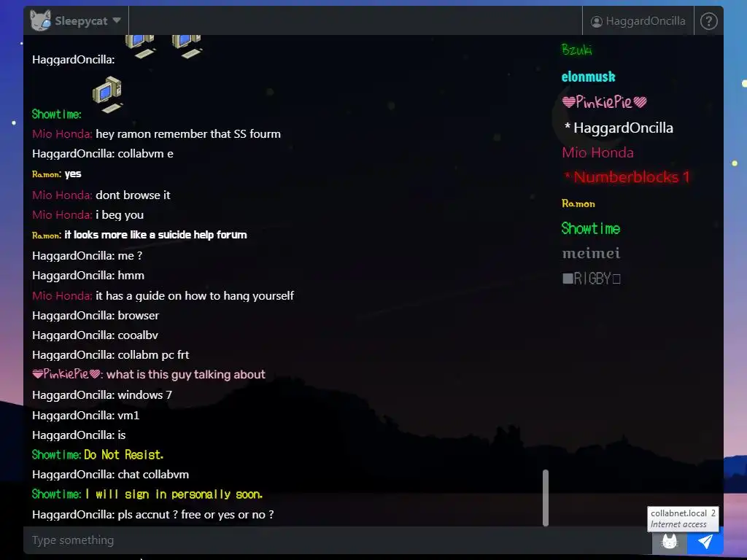Click Mio Honda in the user list

(597, 152)
